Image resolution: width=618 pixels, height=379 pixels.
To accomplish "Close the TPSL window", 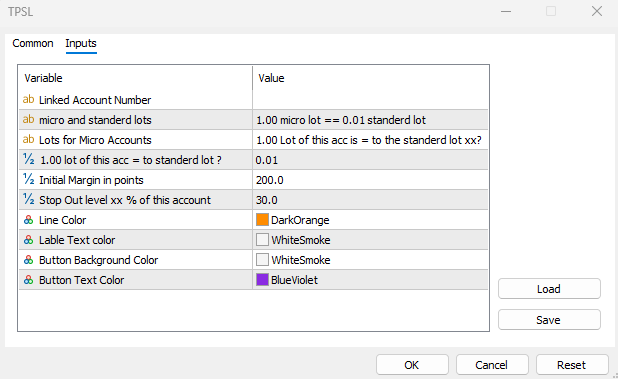I will coord(597,11).
